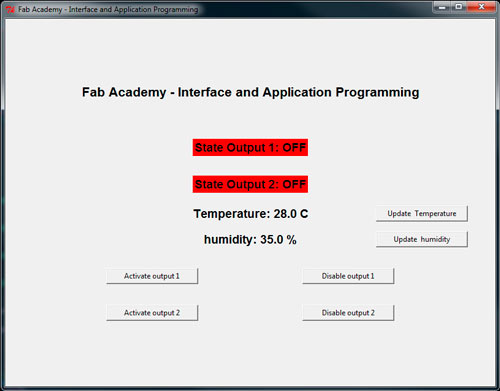Maximize the Fab Academy window

pyautogui.click(x=459, y=7)
